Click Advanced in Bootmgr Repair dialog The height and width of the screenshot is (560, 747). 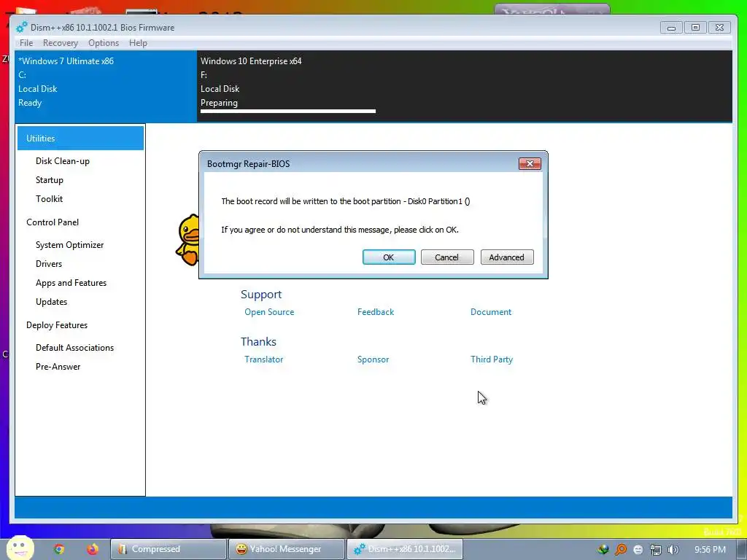[507, 257]
